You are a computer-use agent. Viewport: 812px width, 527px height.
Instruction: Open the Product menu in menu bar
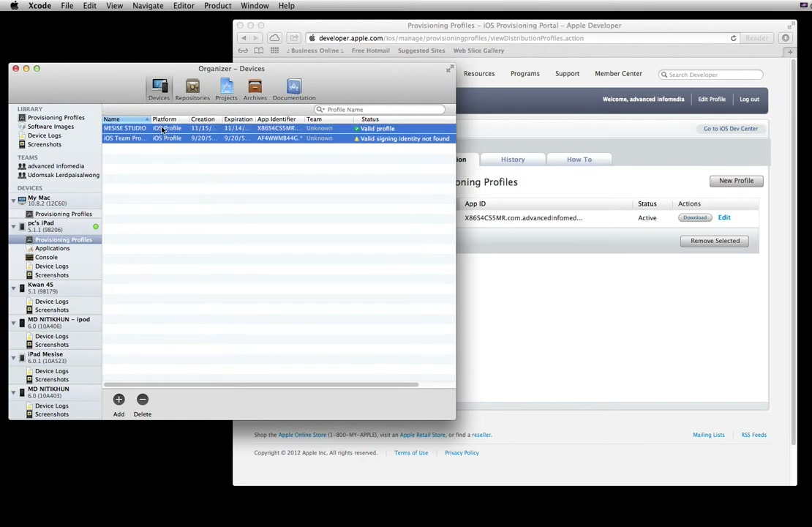coord(217,6)
